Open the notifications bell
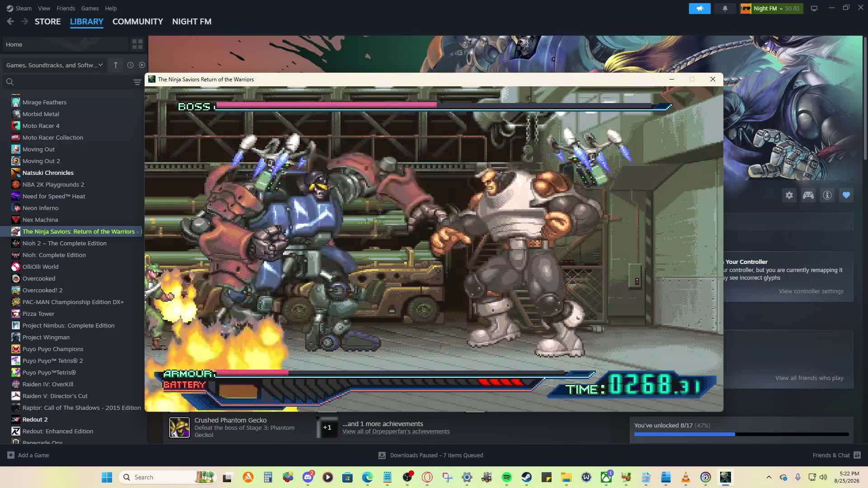 725,8
